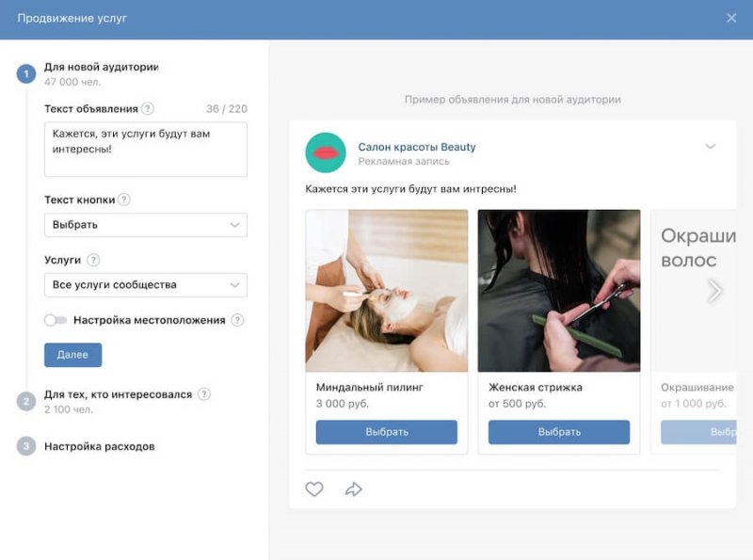Click the help icon next to Текст кнопки
Screen dimensions: 753x560
pyautogui.click(x=124, y=200)
